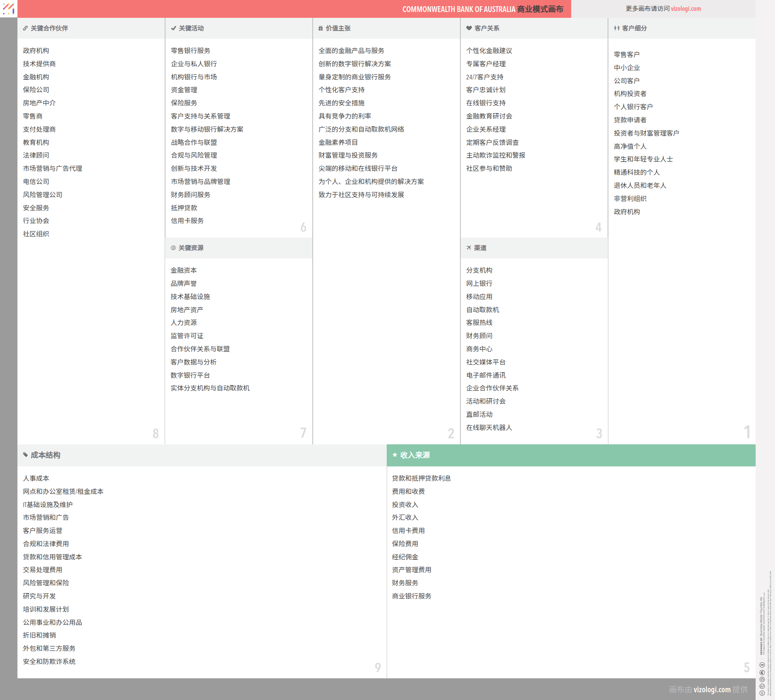Screen dimensions: 775x700
Task: Select the 收入来源 green header bar
Action: coord(571,455)
